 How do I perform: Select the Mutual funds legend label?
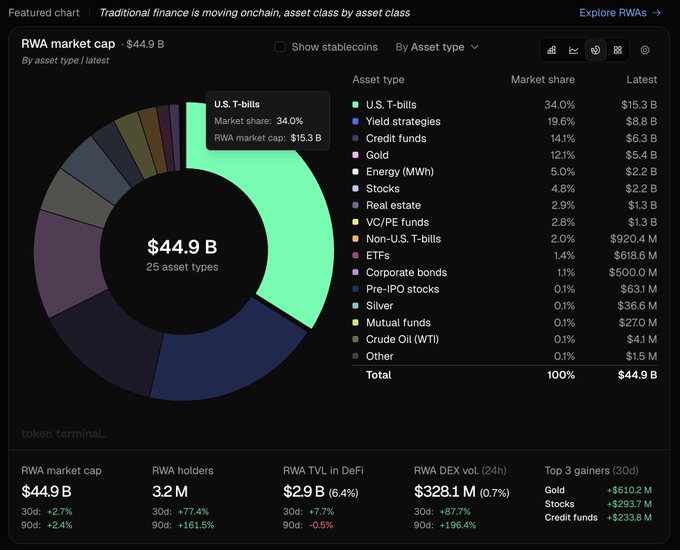398,323
